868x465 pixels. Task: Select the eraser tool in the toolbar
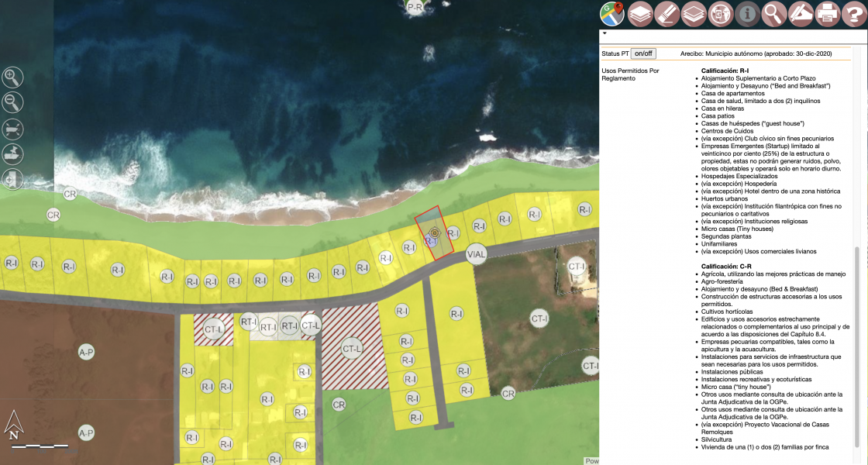tap(667, 14)
